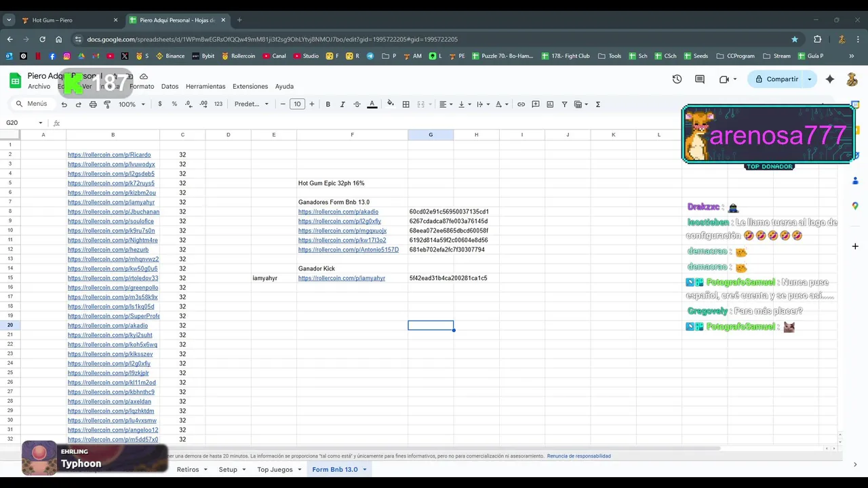The image size is (868, 488).
Task: Bookmark page with star in address bar
Action: pos(795,39)
